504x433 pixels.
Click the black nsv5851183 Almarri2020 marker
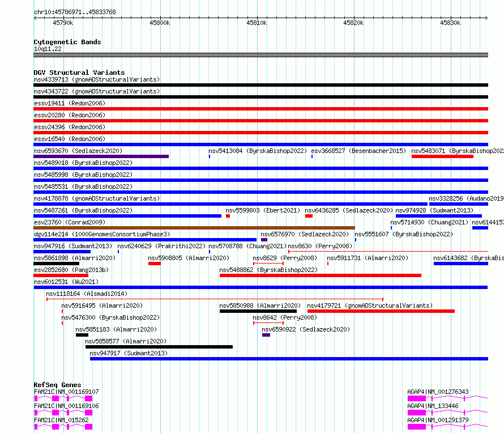point(82,335)
